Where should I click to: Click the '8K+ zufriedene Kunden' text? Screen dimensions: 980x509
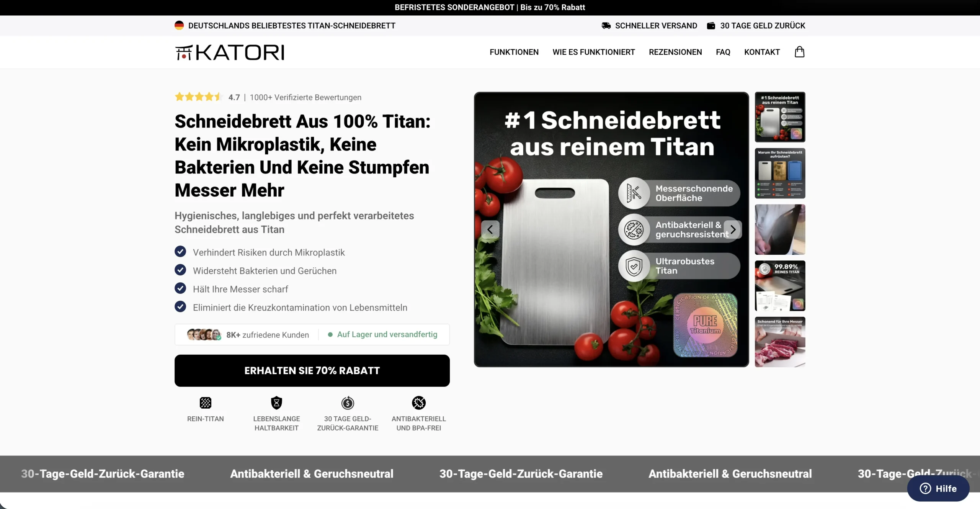[x=268, y=335]
